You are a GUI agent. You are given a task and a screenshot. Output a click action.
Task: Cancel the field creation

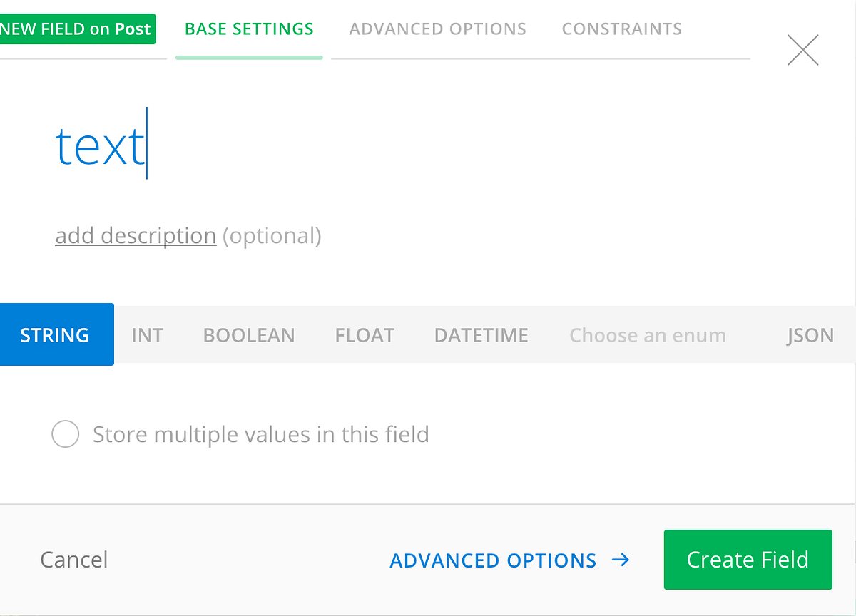pos(74,560)
